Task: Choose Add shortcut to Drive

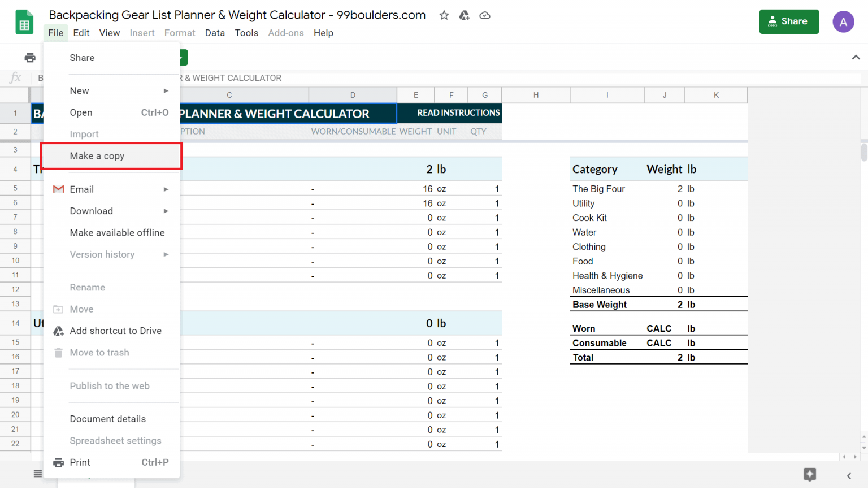Action: (x=115, y=331)
